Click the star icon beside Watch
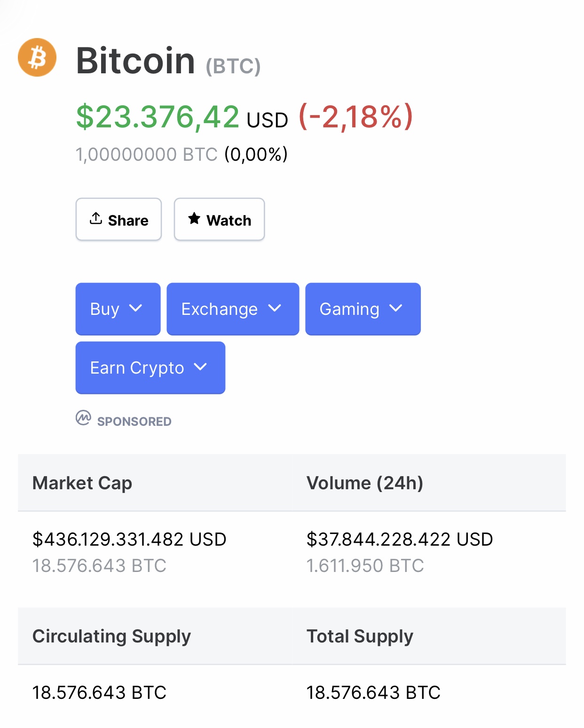This screenshot has height=728, width=584. 194,219
